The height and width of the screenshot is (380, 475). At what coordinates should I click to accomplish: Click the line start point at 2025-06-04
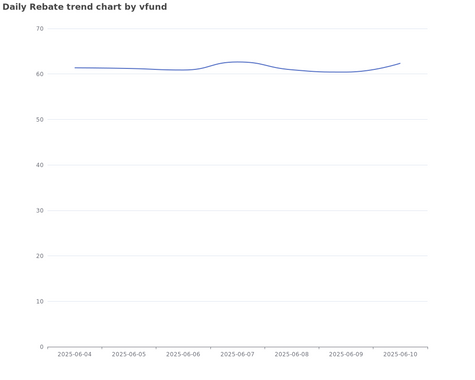pos(75,68)
